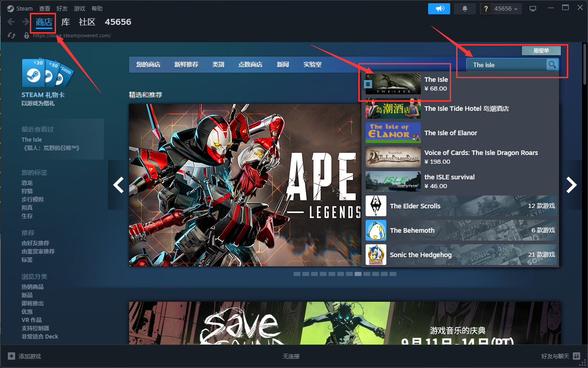Select the 拟真 tag
The height and width of the screenshot is (368, 588).
[27, 207]
